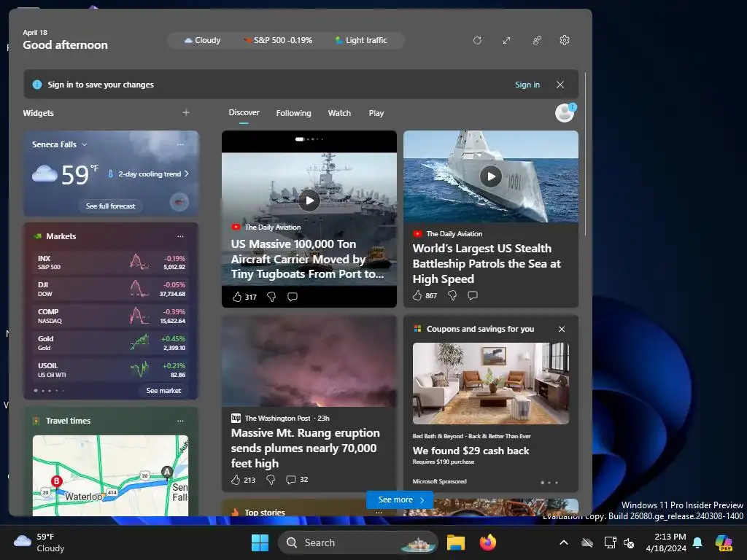Open Gold market row
747x560 pixels.
click(111, 343)
